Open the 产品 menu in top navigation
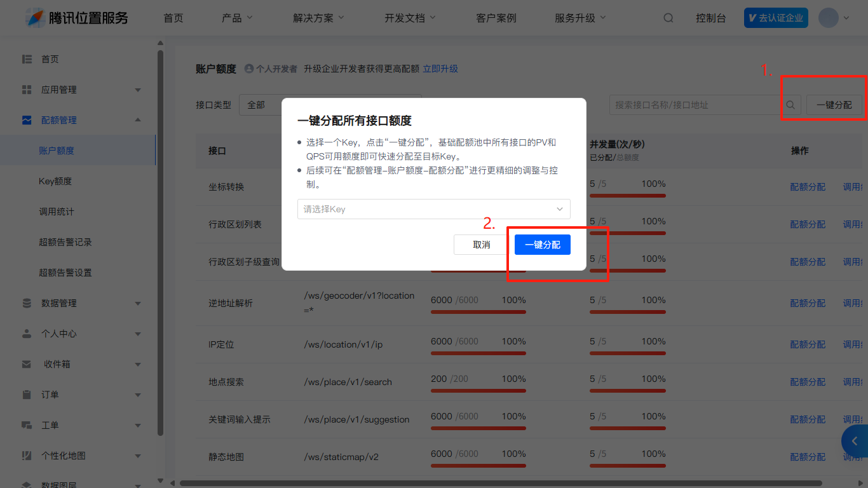This screenshot has width=868, height=488. (x=237, y=18)
